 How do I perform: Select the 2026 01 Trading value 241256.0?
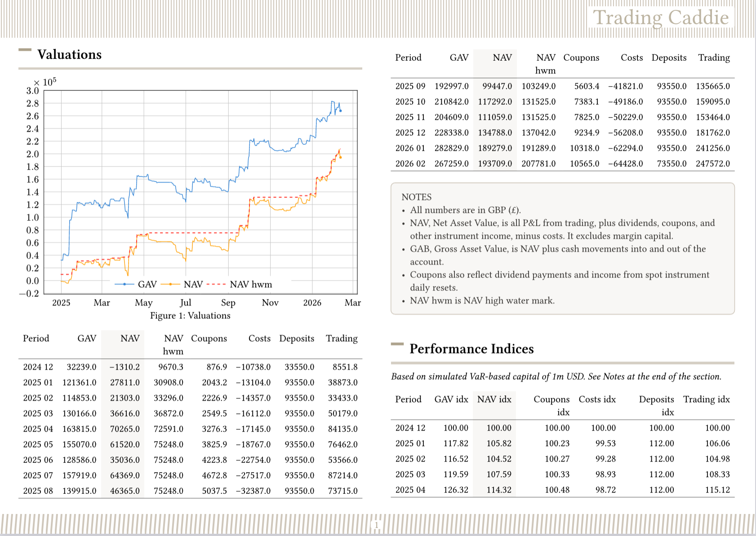[x=712, y=148]
